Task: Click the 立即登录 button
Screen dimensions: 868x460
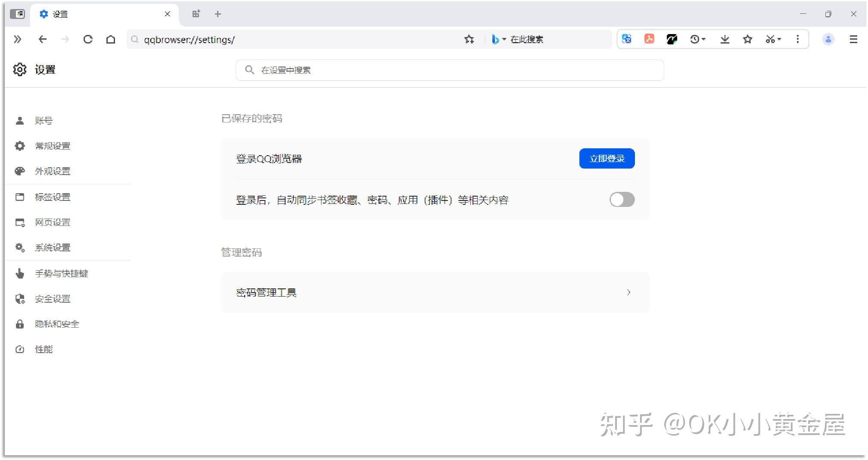Action: [x=607, y=158]
